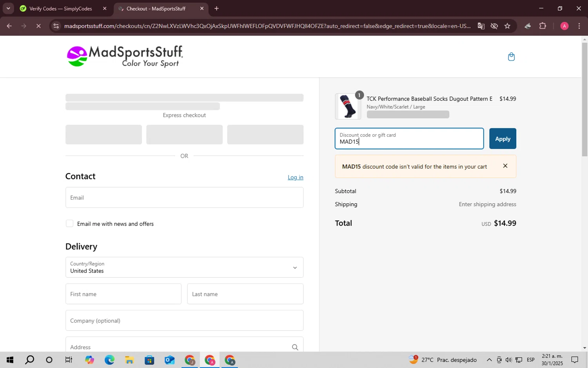
Task: Show hidden system tray icons
Action: 489,360
